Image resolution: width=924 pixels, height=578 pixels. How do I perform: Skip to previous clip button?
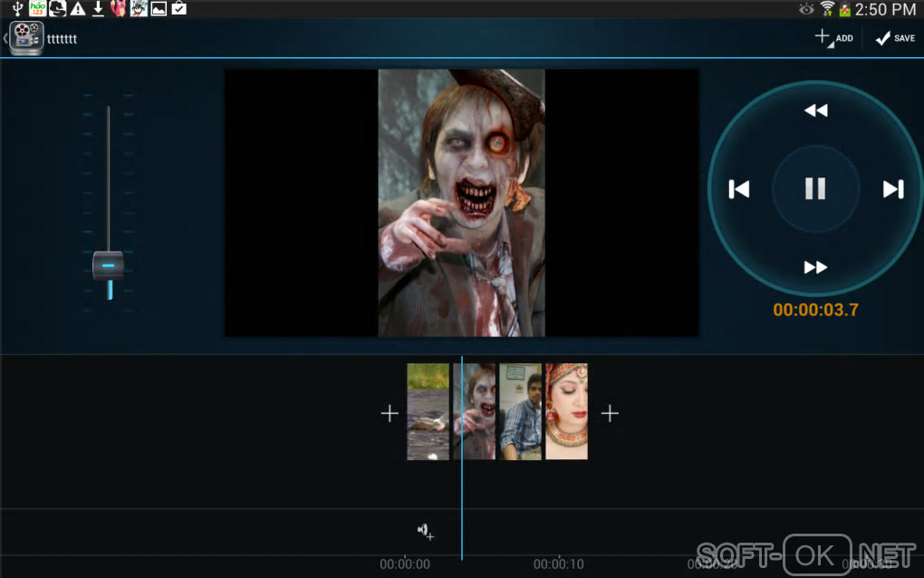tap(739, 189)
